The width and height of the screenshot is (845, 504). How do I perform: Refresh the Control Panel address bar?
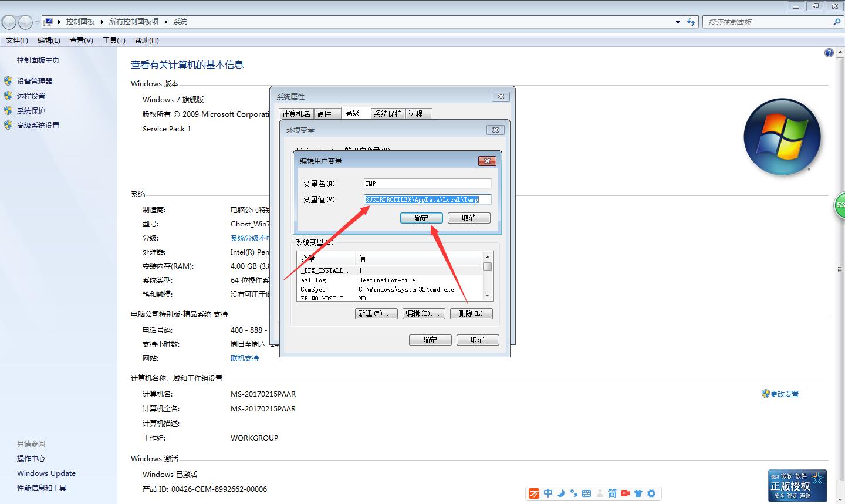pyautogui.click(x=691, y=22)
